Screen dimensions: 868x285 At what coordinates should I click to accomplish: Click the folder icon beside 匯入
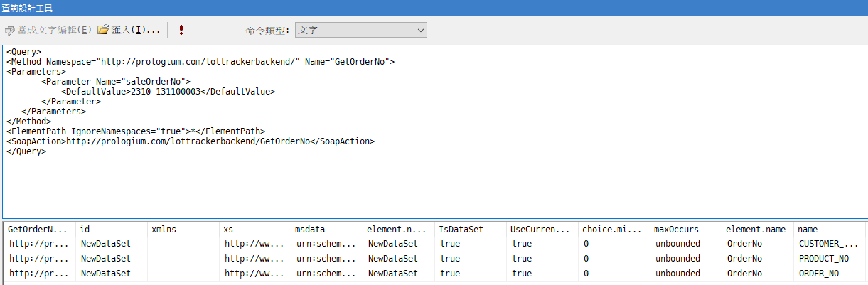103,30
